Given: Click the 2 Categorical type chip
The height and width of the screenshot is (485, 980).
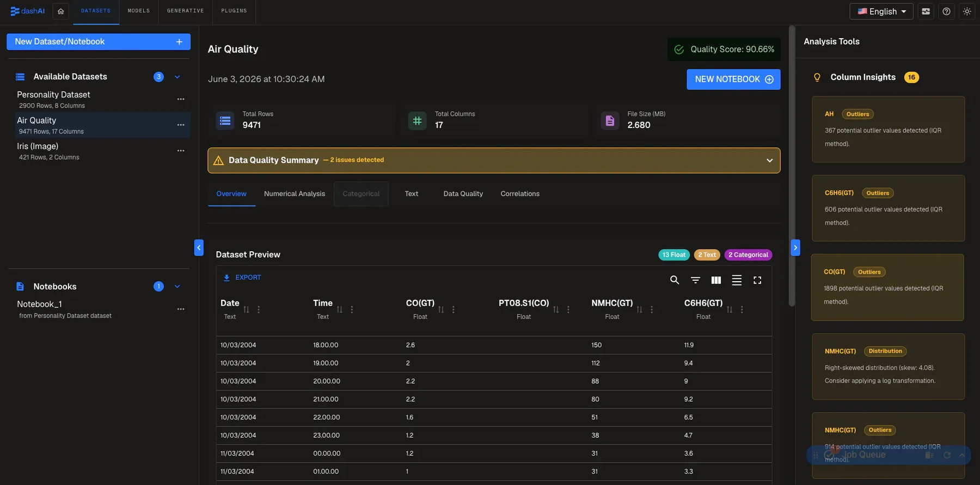Looking at the screenshot, I should click(x=748, y=255).
